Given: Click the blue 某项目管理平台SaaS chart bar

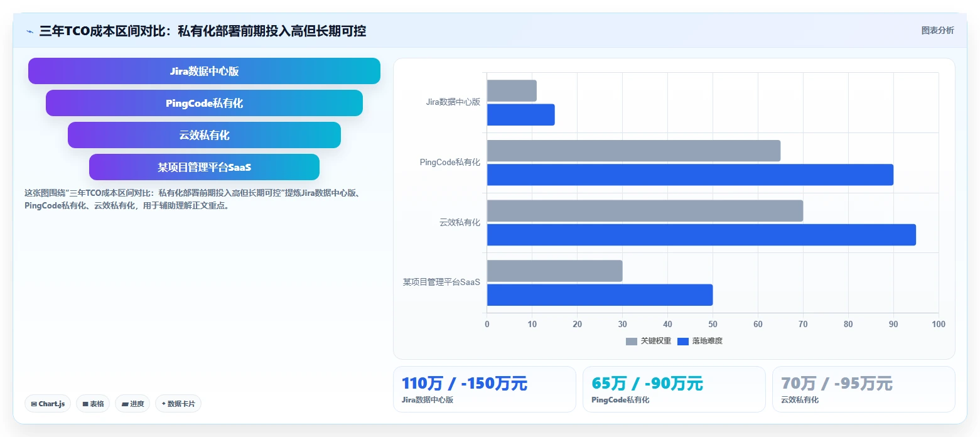Looking at the screenshot, I should [x=600, y=294].
